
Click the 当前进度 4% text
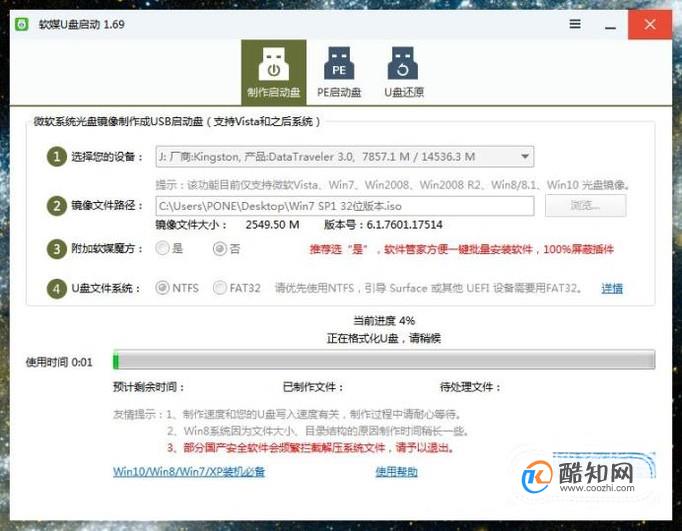(384, 321)
